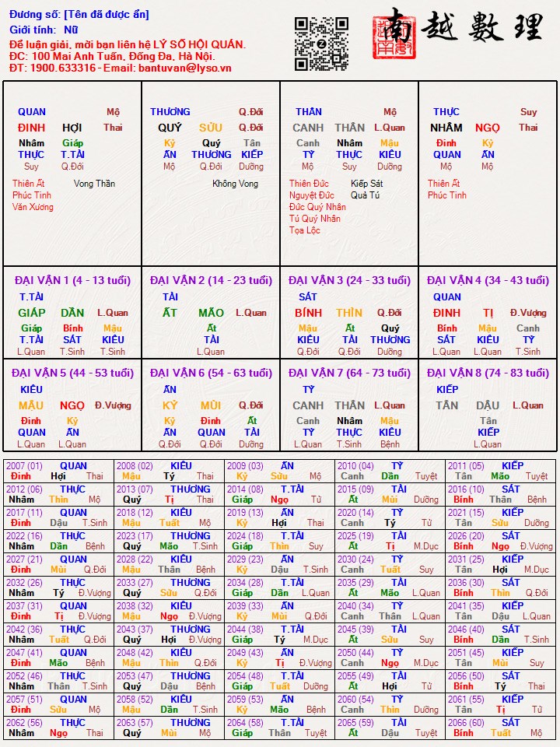This screenshot has height=747, width=560.
Task: Click SỬU branch in the THƯƠNG pillar
Action: click(x=211, y=128)
